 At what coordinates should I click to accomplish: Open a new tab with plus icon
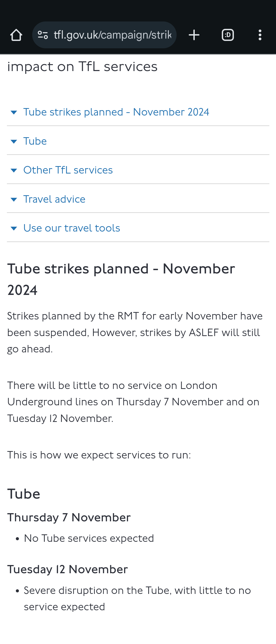point(194,35)
